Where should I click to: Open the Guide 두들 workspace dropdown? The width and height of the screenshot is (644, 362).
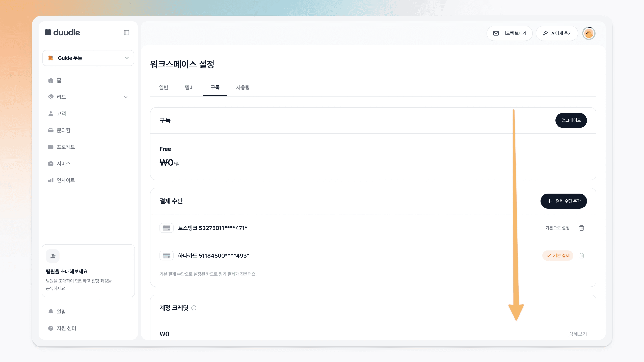(x=88, y=58)
